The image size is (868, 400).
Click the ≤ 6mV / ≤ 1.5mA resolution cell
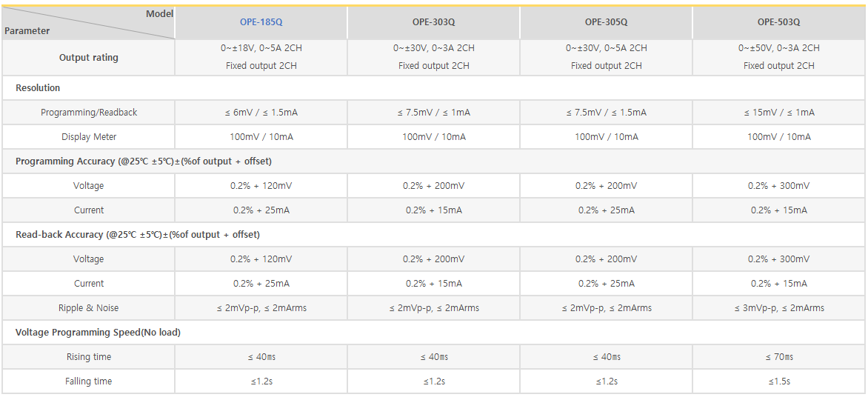point(261,113)
